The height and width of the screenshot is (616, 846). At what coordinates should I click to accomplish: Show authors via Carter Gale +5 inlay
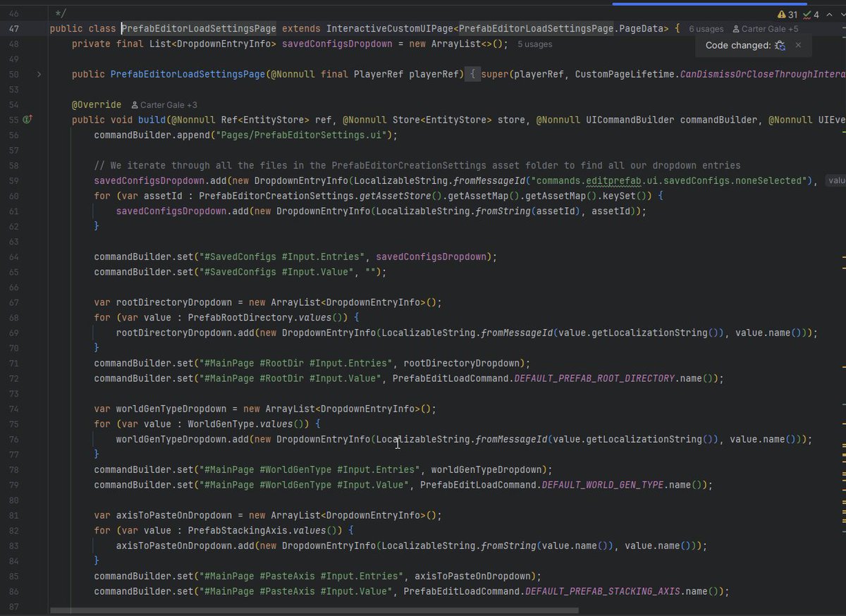[766, 29]
